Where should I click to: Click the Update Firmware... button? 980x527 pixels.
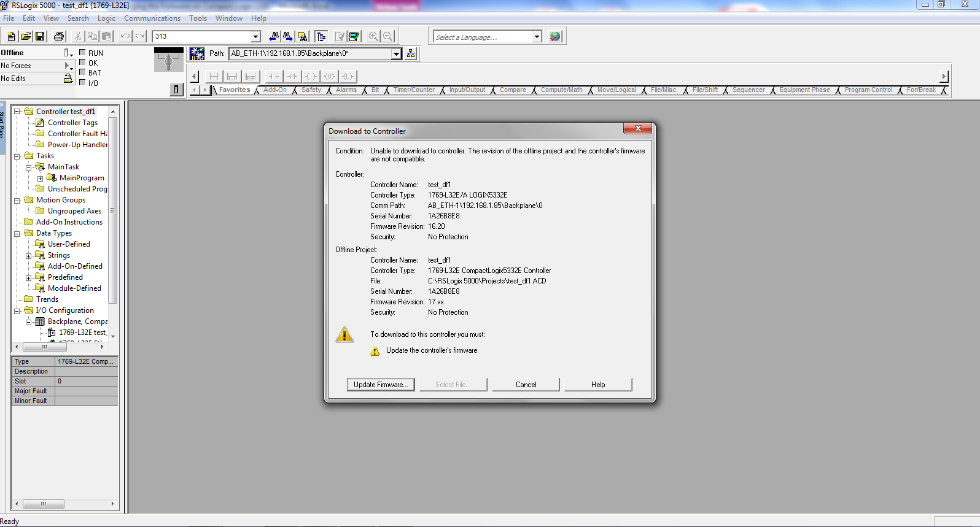381,385
